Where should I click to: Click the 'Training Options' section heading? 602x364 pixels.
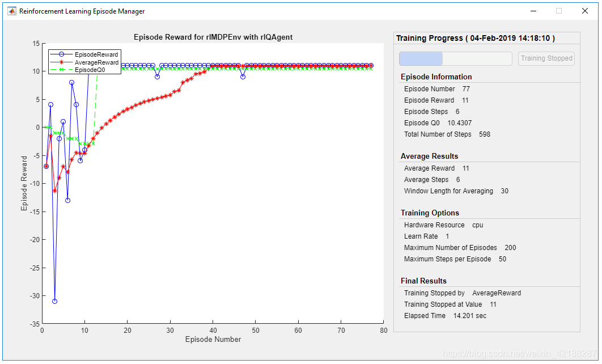(430, 213)
